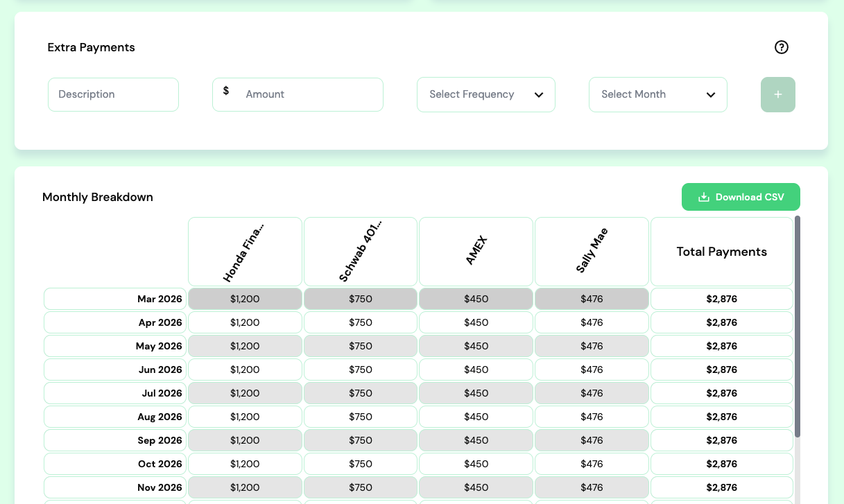Image resolution: width=844 pixels, height=504 pixels.
Task: Select the Jun 2026 row label
Action: pyautogui.click(x=115, y=370)
